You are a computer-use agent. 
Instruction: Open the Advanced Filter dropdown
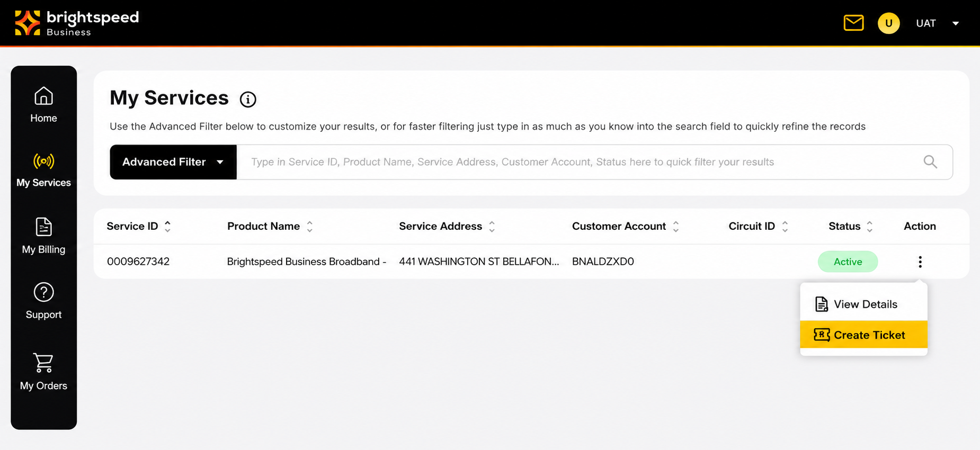173,162
